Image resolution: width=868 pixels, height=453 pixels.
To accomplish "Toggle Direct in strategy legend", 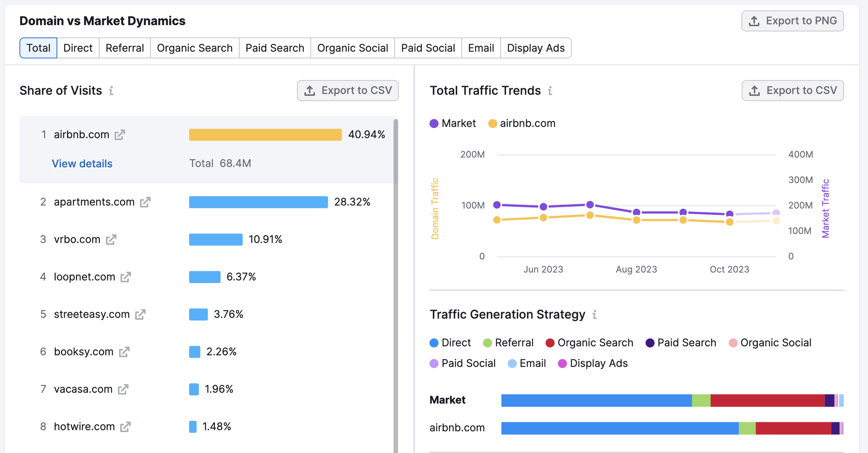I will (450, 343).
